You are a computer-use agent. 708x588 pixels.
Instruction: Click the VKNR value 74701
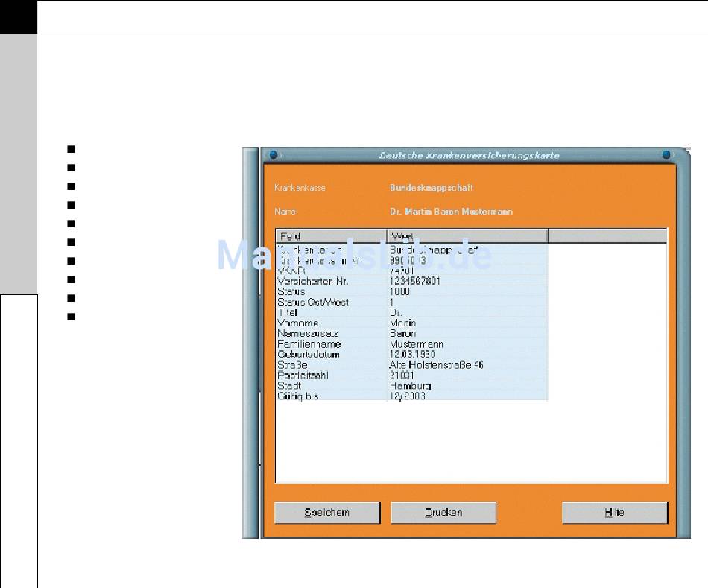[402, 271]
